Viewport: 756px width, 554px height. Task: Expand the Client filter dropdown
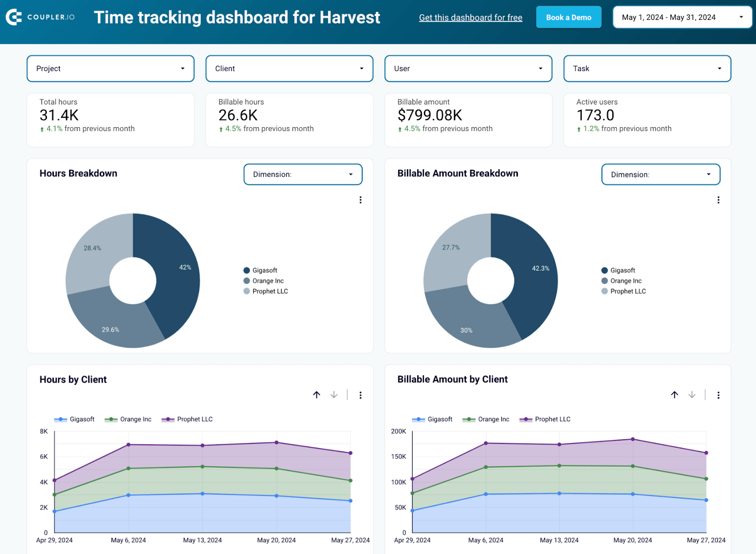[289, 69]
